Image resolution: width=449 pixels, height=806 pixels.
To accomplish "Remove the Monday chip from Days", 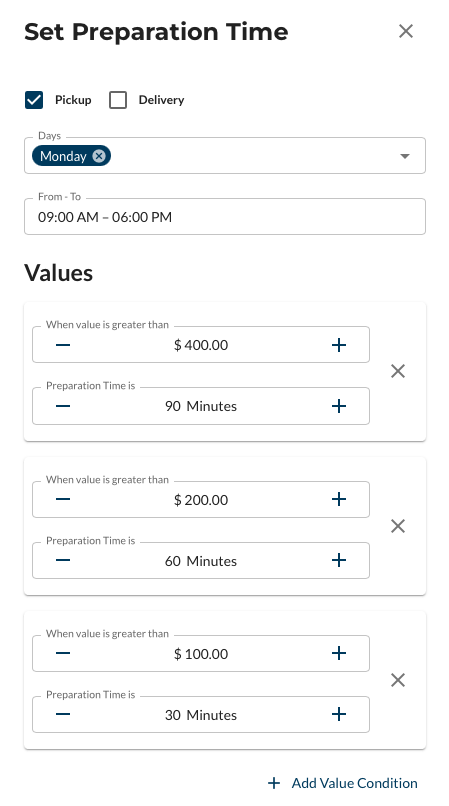I will (x=99, y=156).
